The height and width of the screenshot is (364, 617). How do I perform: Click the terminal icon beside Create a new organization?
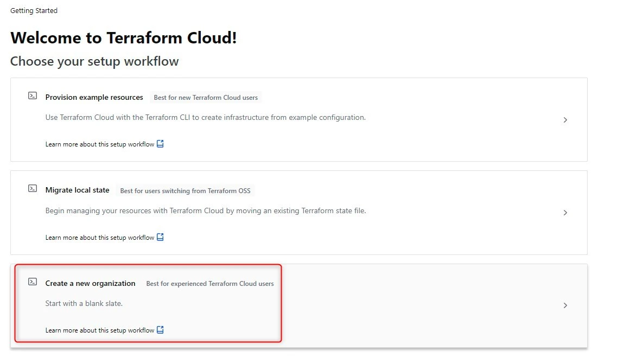pos(33,282)
